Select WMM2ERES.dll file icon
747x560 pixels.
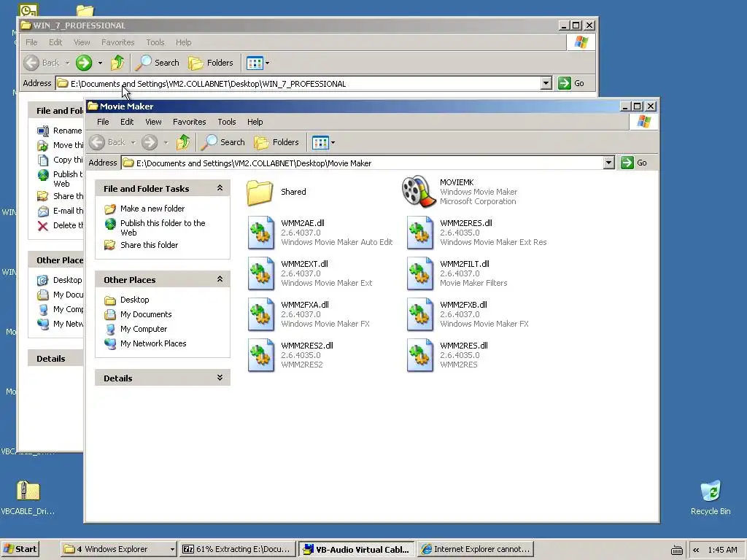tap(420, 233)
